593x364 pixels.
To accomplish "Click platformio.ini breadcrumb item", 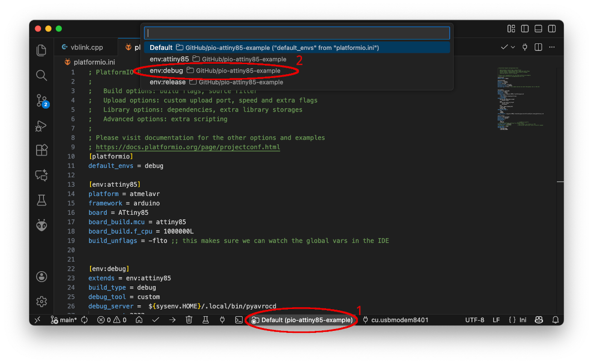I will click(89, 62).
